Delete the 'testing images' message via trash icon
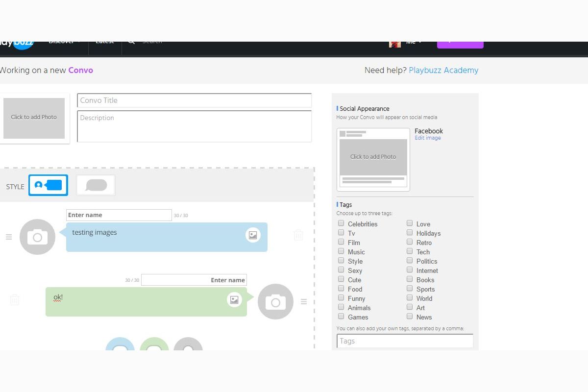Viewport: 588px width, 392px height. coord(298,235)
